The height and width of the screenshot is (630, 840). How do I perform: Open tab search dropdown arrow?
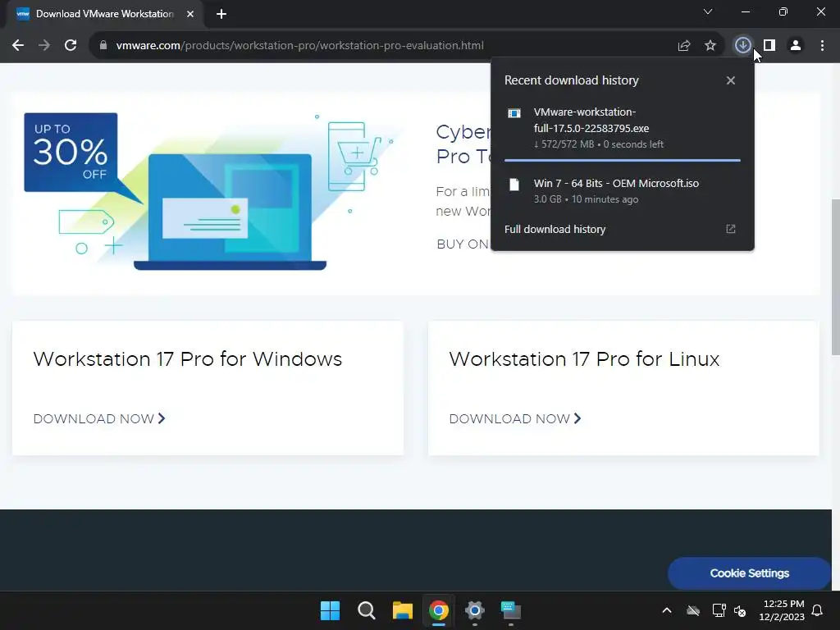708,11
